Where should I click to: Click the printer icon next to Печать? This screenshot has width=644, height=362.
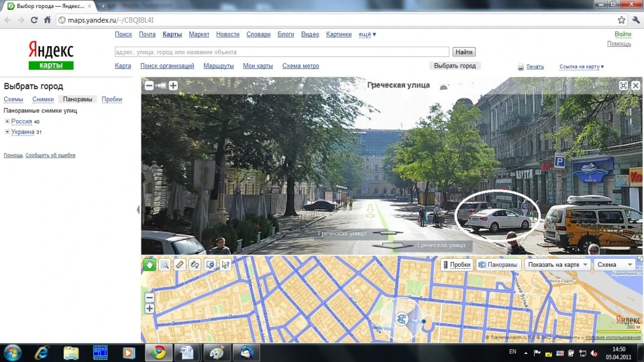tap(521, 67)
